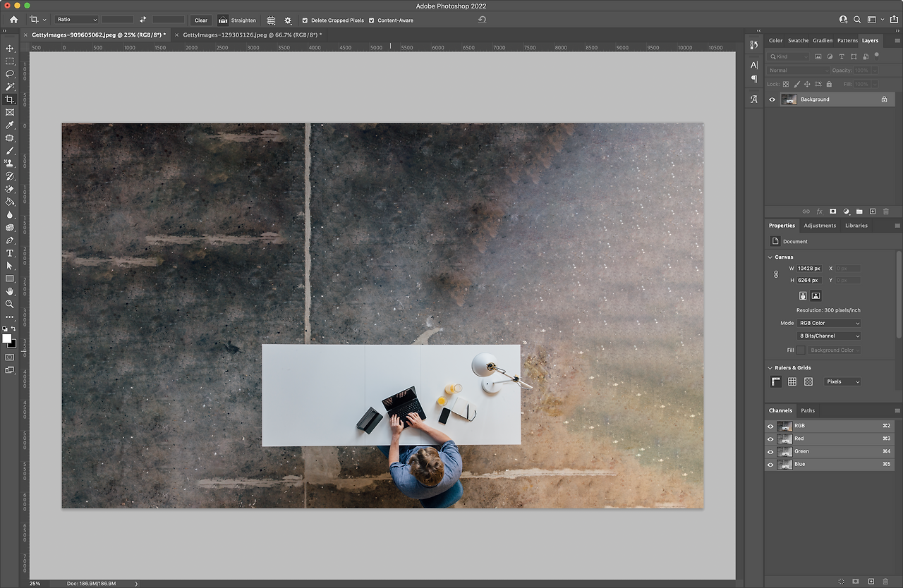The width and height of the screenshot is (903, 588).
Task: Click the Fill color swatch in Properties
Action: (x=801, y=350)
